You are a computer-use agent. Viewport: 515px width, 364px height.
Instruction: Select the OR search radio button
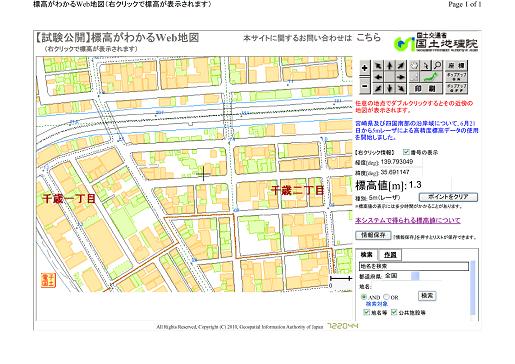pos(386,297)
